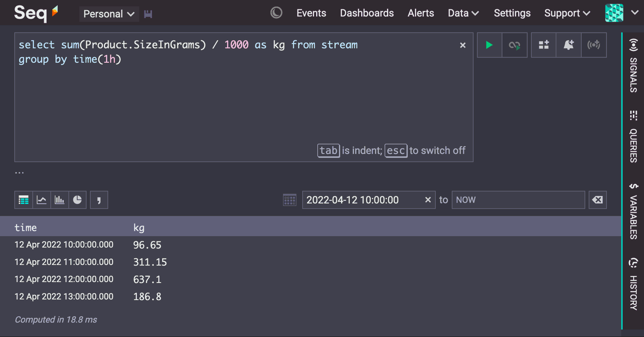Click the NOW end date field
Screen dimensions: 644x337
(518, 200)
